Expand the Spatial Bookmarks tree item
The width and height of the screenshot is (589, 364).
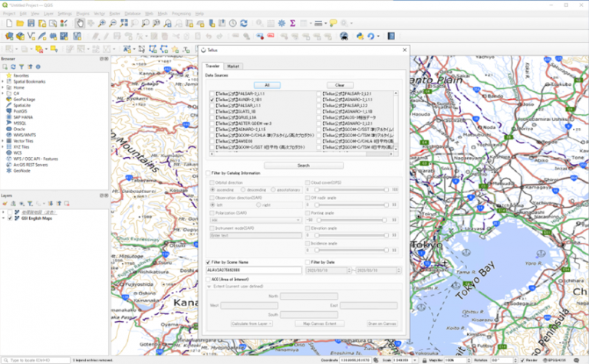pos(3,81)
